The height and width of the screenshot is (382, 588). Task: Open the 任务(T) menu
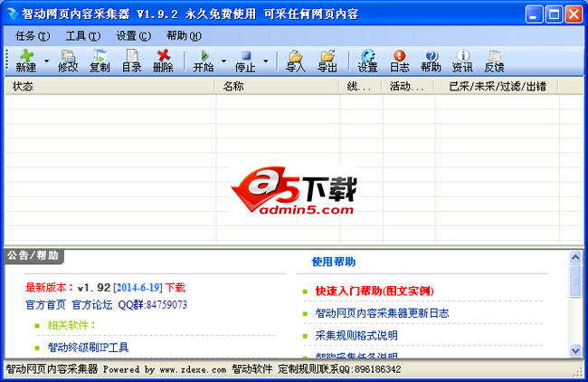click(x=33, y=36)
